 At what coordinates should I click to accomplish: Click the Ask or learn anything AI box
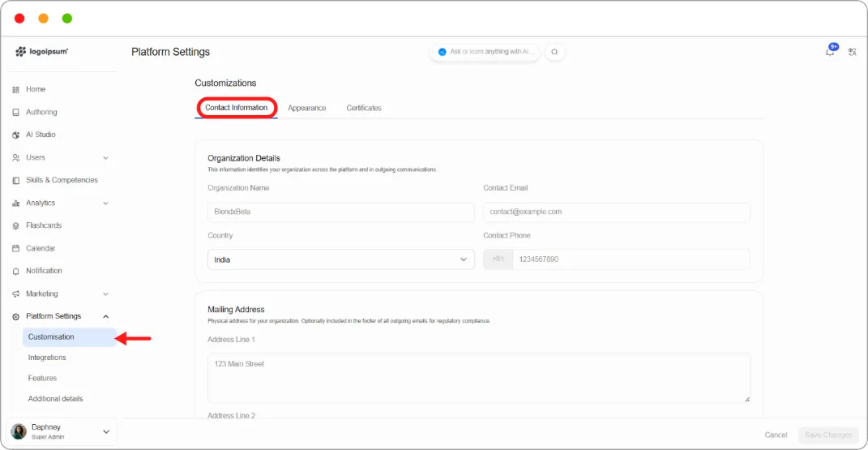pos(485,52)
